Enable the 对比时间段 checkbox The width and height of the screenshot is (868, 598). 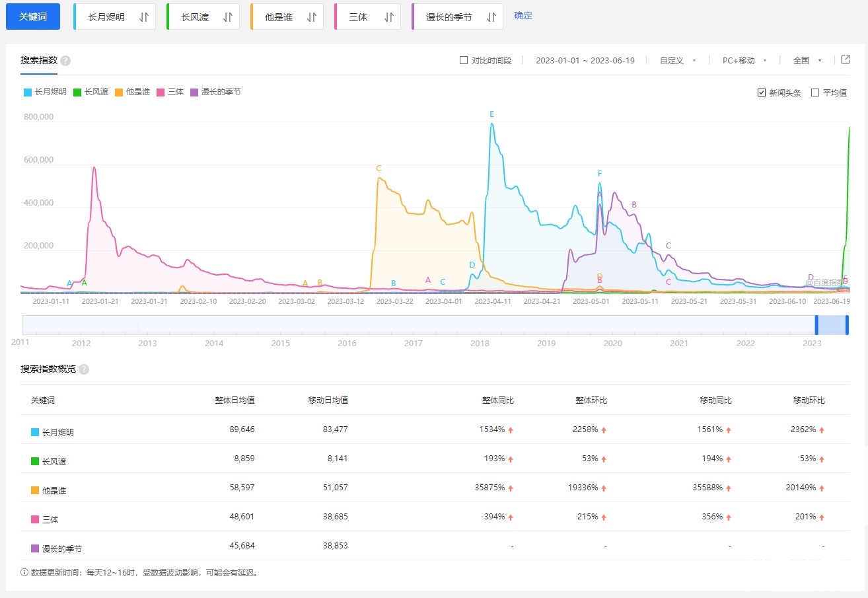[464, 60]
